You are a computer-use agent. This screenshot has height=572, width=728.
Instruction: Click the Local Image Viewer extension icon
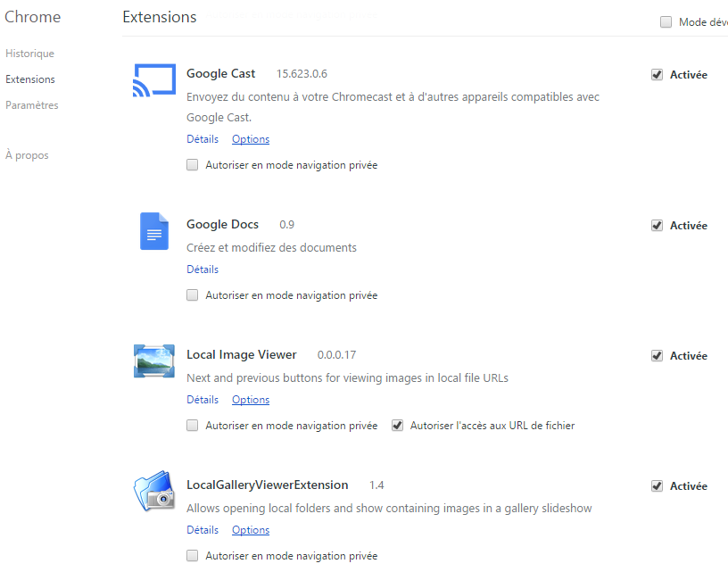153,361
